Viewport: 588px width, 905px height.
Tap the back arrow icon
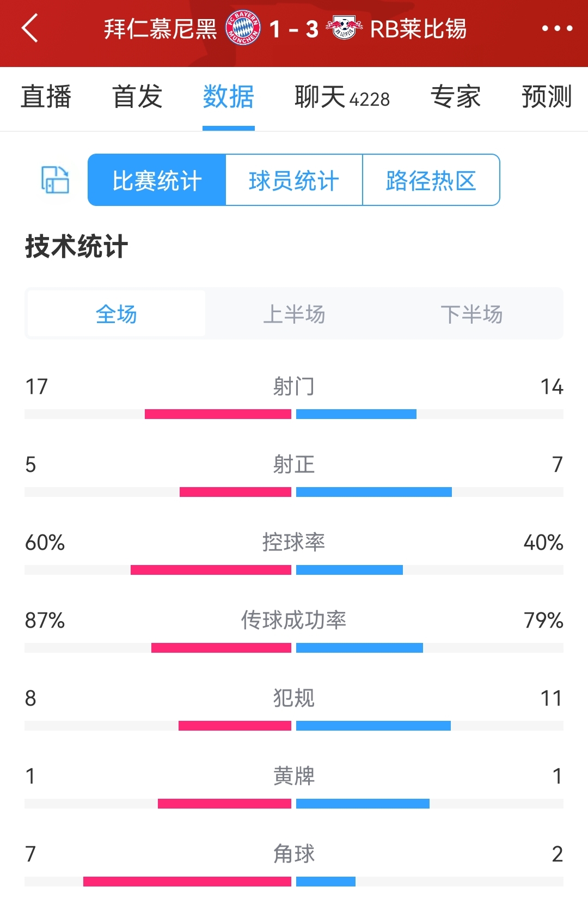30,28
